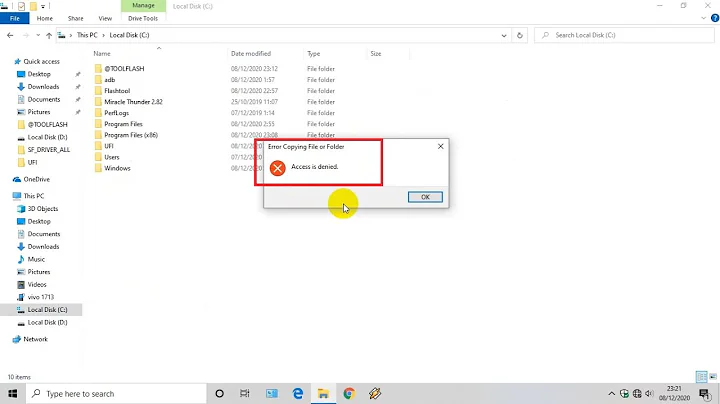Sort by Date modified column header
Viewport: 720px width, 404px height.
[251, 54]
